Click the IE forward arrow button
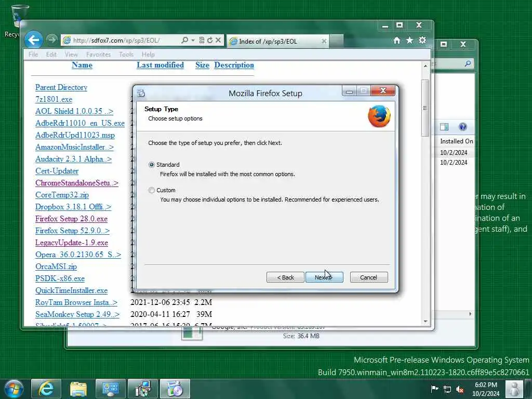Viewport: 532px width, 399px height. click(51, 40)
